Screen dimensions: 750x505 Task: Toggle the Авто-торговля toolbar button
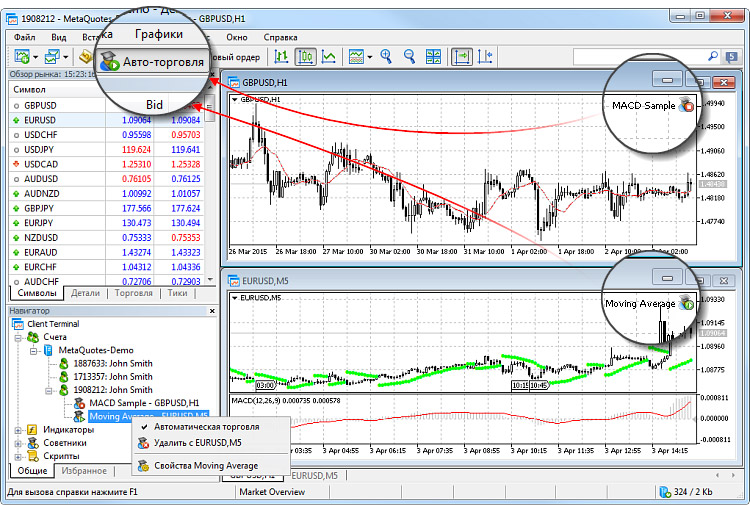(152, 62)
